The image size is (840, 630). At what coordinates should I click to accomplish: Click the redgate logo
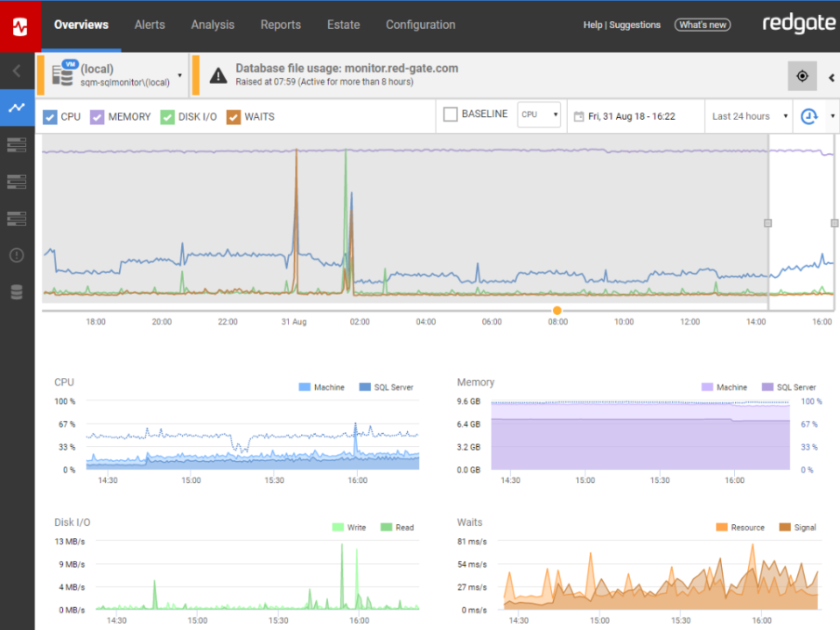click(x=798, y=24)
